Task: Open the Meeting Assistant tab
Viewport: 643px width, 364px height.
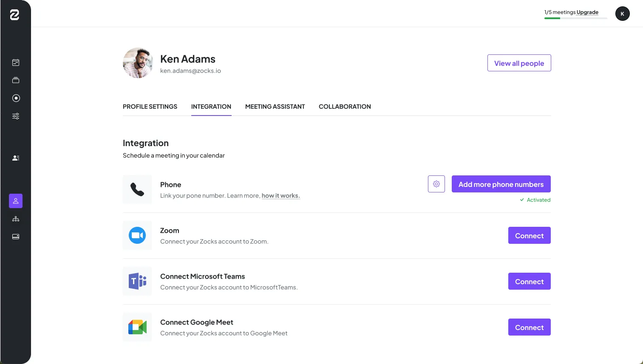Action: click(x=275, y=107)
